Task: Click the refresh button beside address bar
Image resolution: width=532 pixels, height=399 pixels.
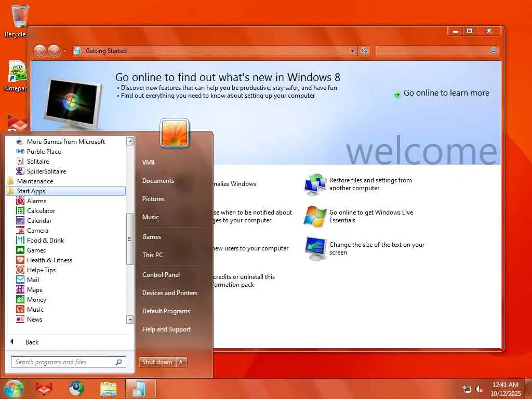Action: [364, 51]
